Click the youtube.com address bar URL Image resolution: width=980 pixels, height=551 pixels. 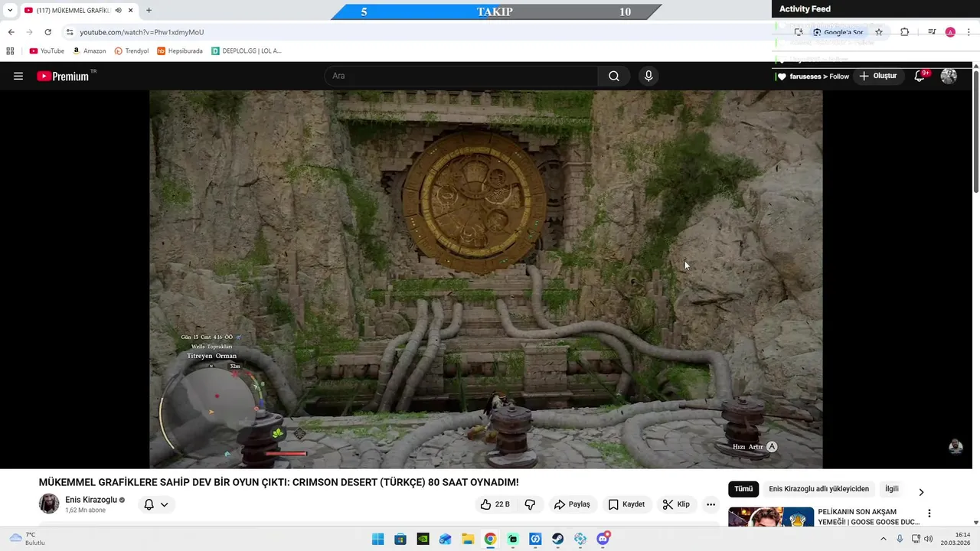pos(142,32)
